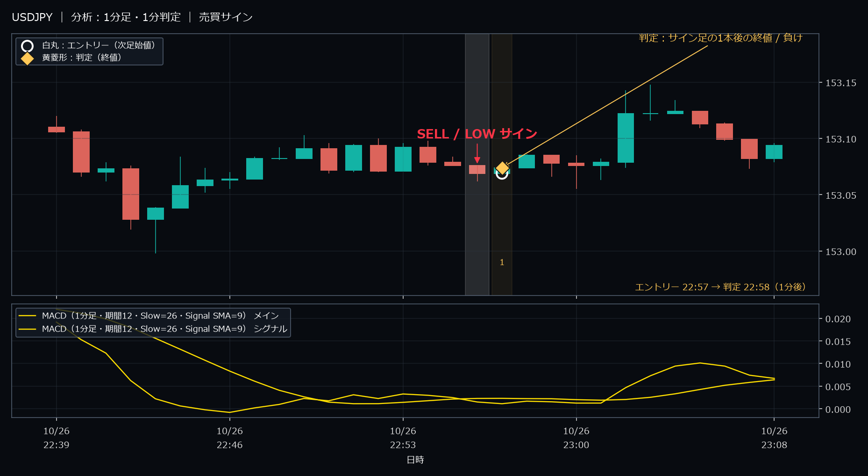Click the 0.010 MACD axis label
Image resolution: width=868 pixels, height=476 pixels.
pos(838,364)
